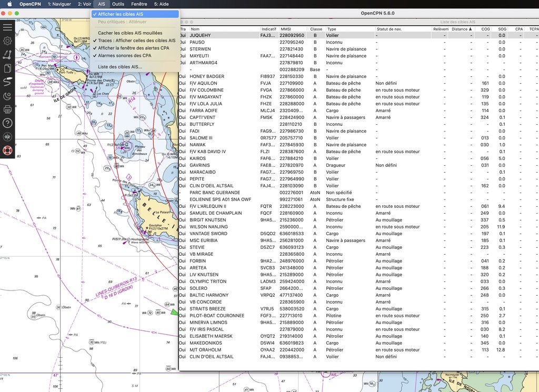This screenshot has height=392, width=539.
Task: Open help with the question mark icon
Action: tap(7, 123)
